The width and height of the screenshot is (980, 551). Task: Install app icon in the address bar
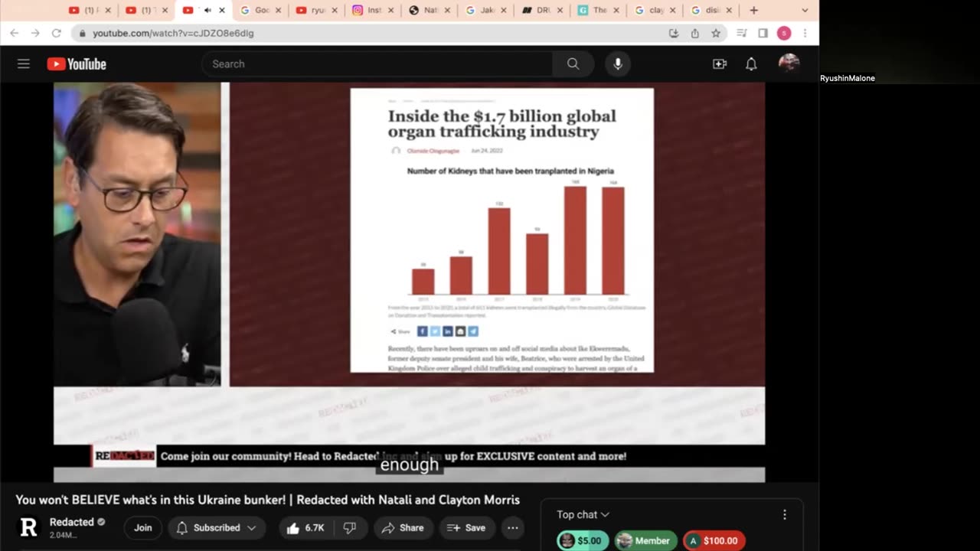[x=674, y=33]
